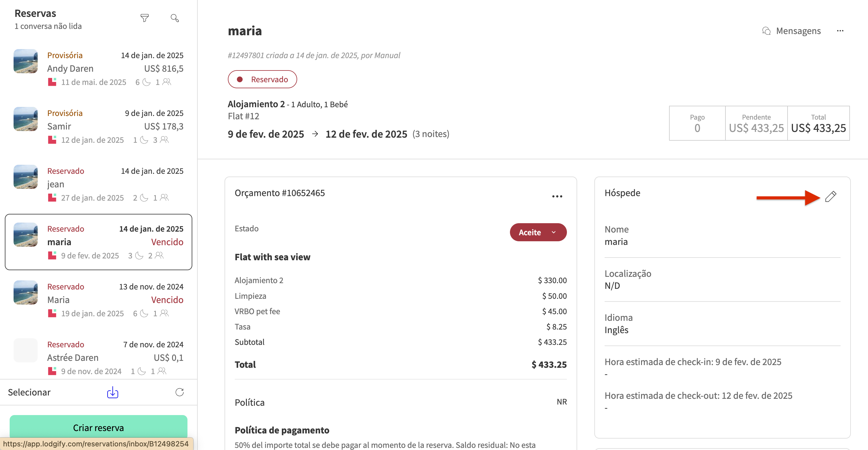Edit guest details with pencil icon
Screen dimensions: 868x450
[831, 197]
